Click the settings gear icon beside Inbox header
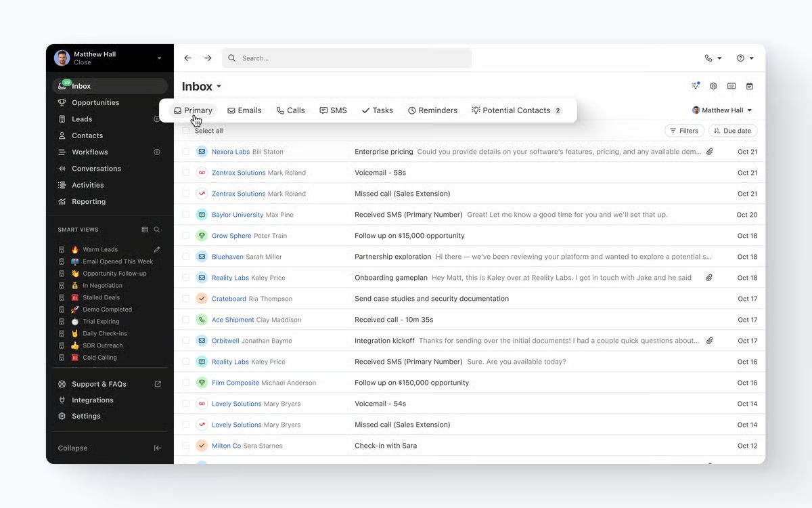This screenshot has width=812, height=508. tap(713, 86)
